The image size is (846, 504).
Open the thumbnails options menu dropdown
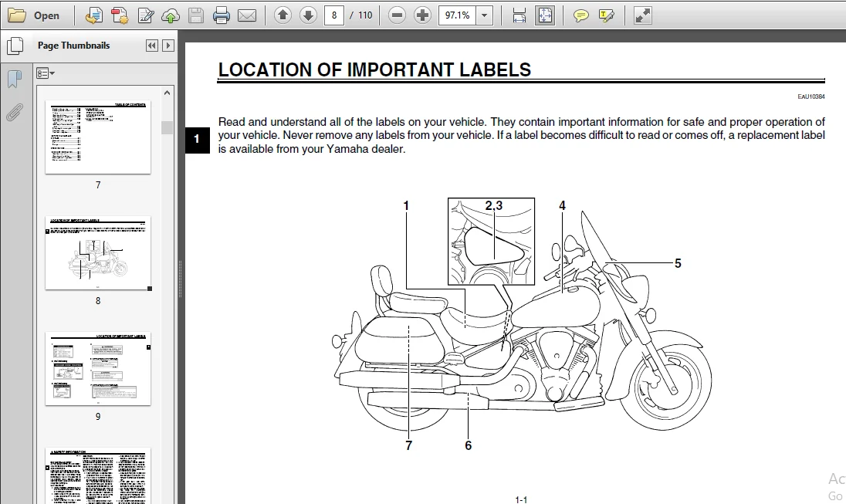46,73
